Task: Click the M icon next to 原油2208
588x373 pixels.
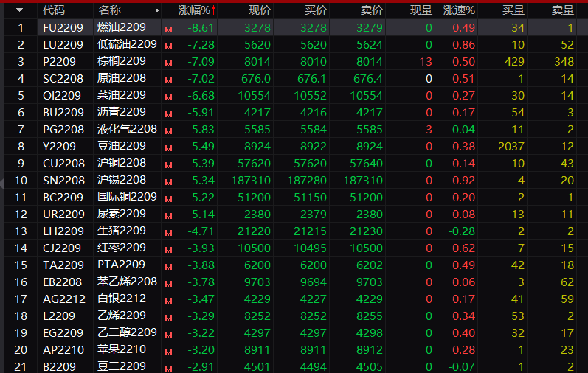Action: 169,80
